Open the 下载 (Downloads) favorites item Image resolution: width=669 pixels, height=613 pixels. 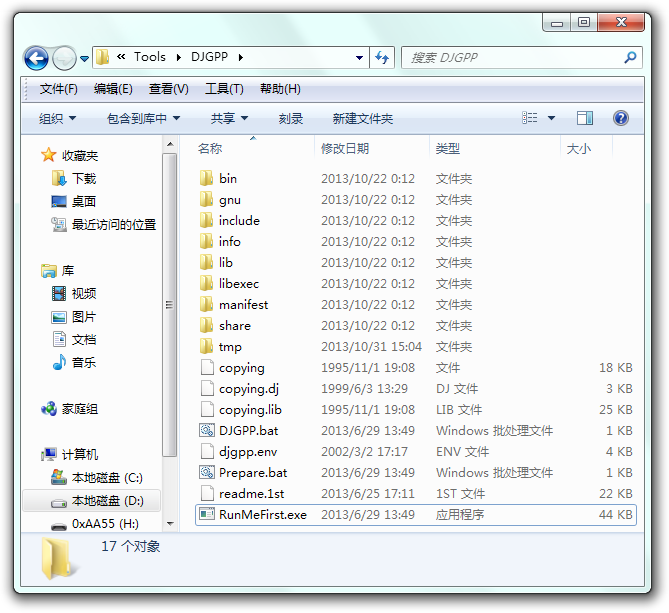pos(59,179)
